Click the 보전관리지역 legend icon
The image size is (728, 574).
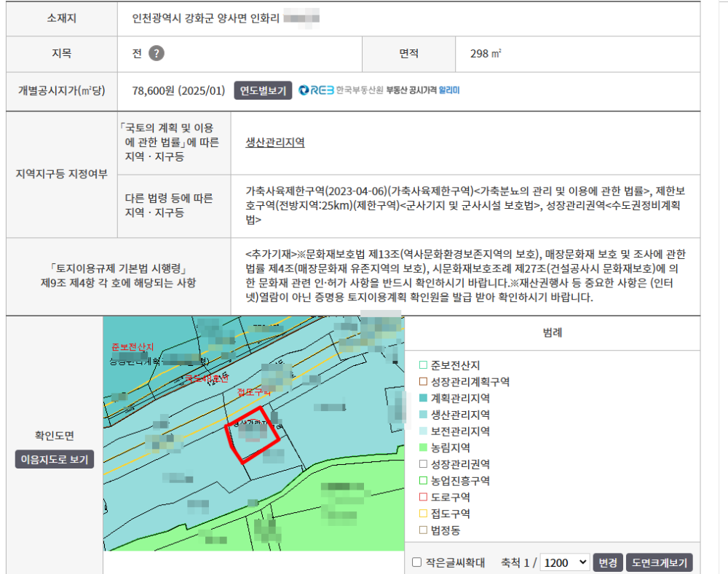pos(422,431)
